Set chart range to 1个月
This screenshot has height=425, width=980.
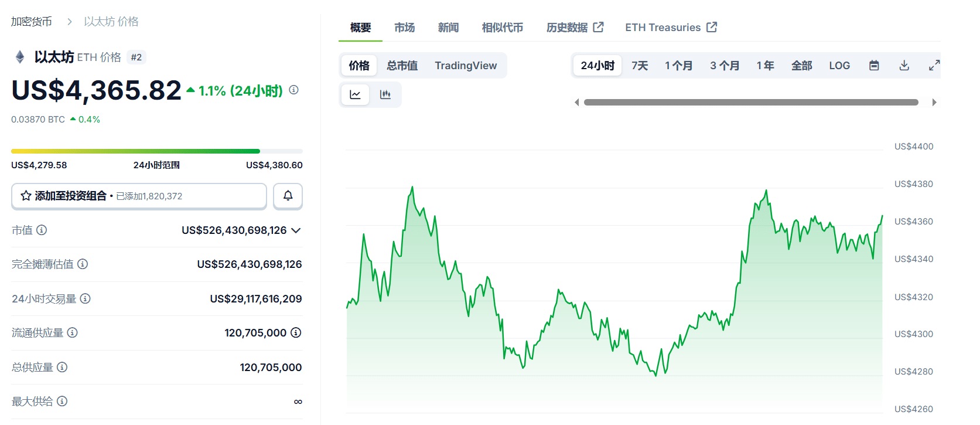click(x=678, y=66)
